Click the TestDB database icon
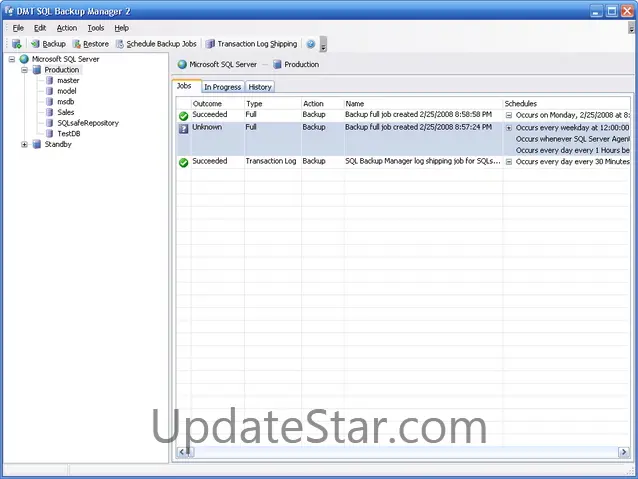 coord(50,133)
